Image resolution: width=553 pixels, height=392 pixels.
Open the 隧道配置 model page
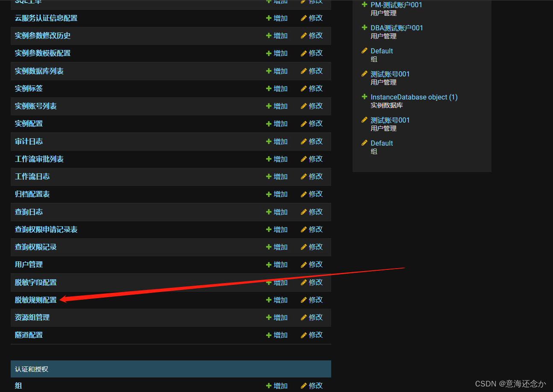coord(29,335)
